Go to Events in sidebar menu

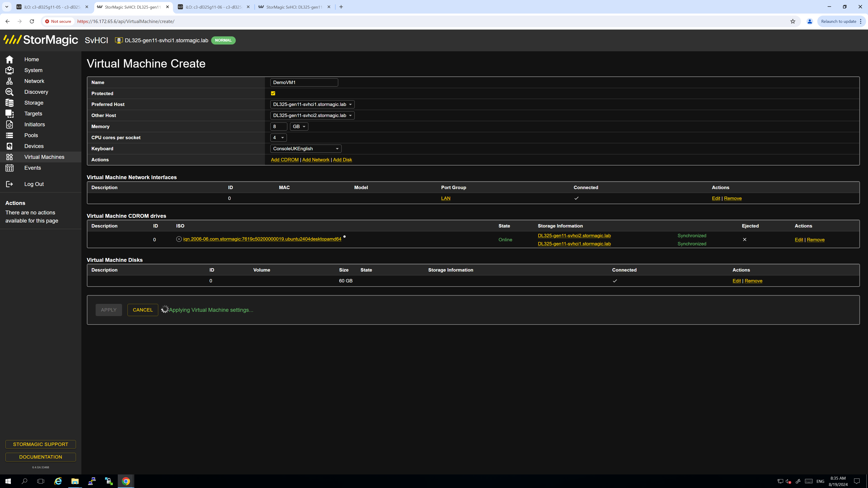click(x=32, y=168)
